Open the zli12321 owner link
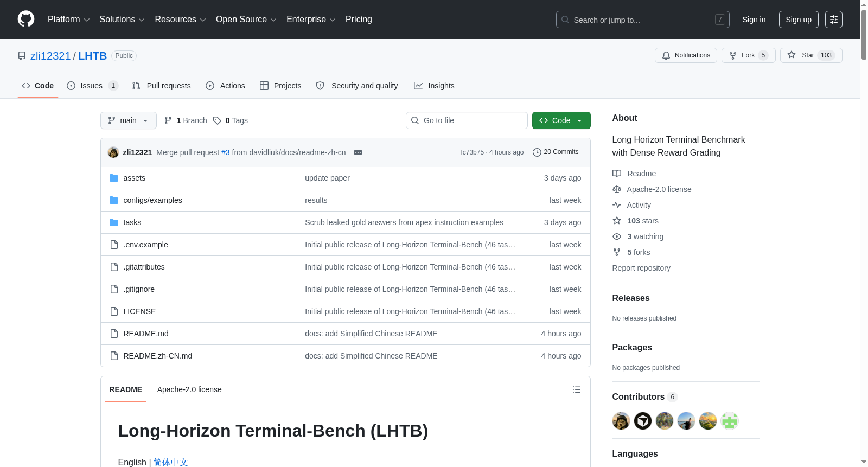 [50, 56]
